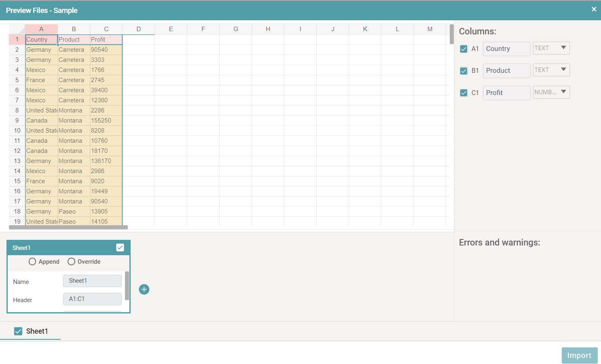Select column D header in spreadsheet
The height and width of the screenshot is (364, 601).
[x=138, y=29]
